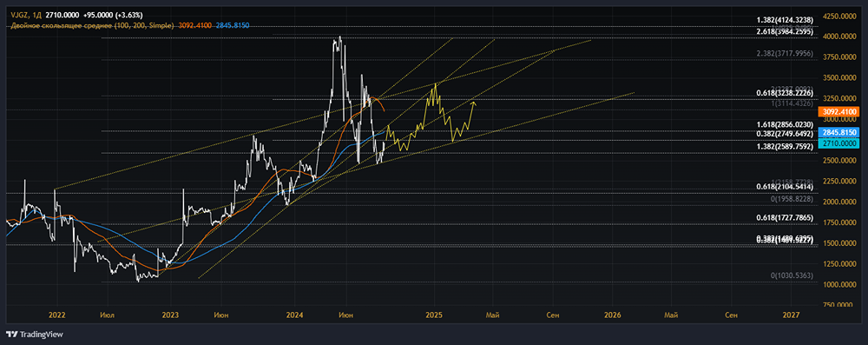Click the orange moving average line end near 3092
The height and width of the screenshot is (345, 868).
pos(385,111)
